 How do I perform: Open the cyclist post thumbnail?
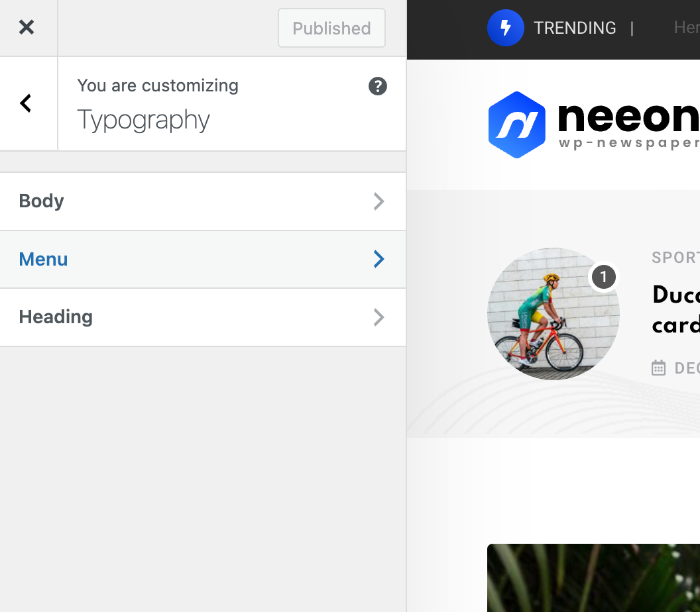pyautogui.click(x=553, y=313)
